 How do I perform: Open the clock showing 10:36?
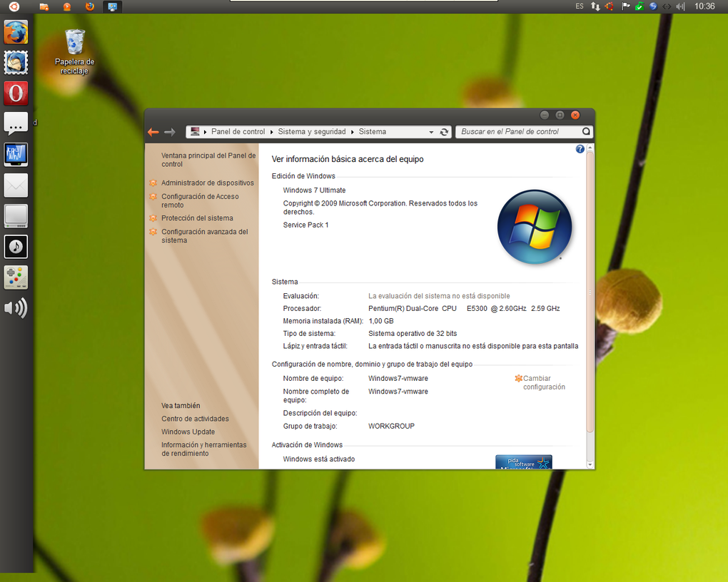[704, 6]
